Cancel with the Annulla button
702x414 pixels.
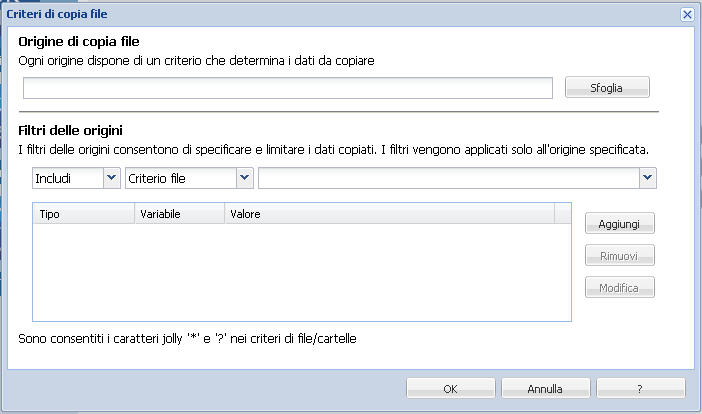point(545,388)
